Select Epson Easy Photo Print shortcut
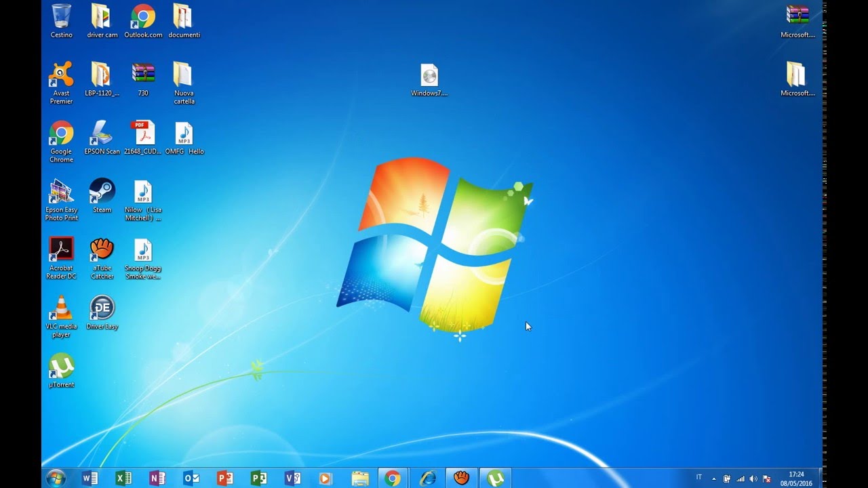868x488 pixels. pos(61,199)
